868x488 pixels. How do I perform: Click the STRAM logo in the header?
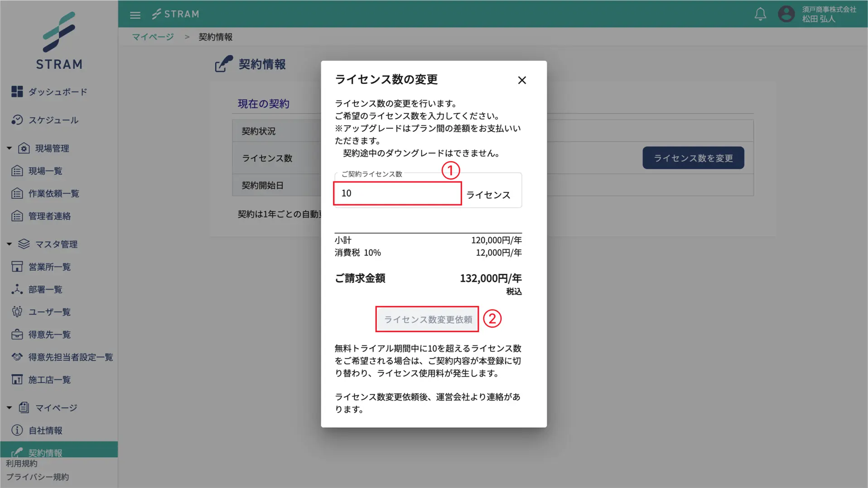tap(176, 14)
